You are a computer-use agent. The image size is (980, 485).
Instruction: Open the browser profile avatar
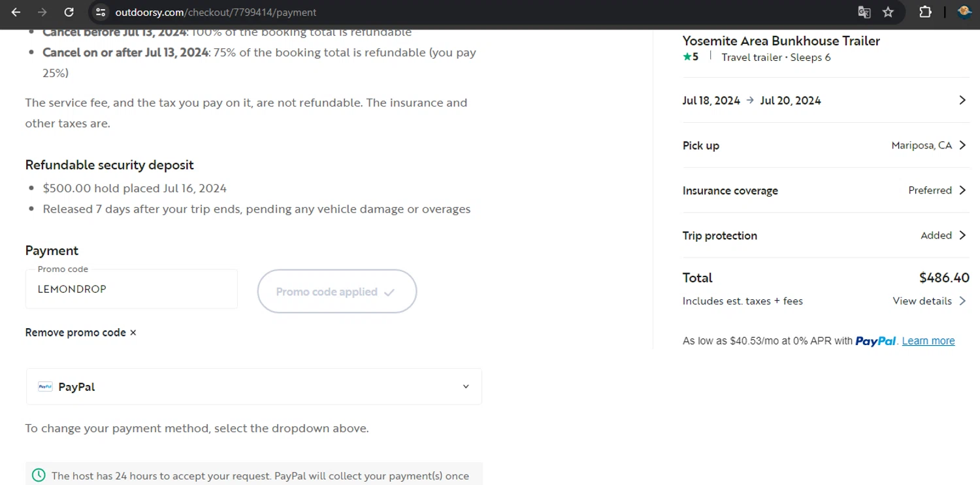click(x=964, y=12)
